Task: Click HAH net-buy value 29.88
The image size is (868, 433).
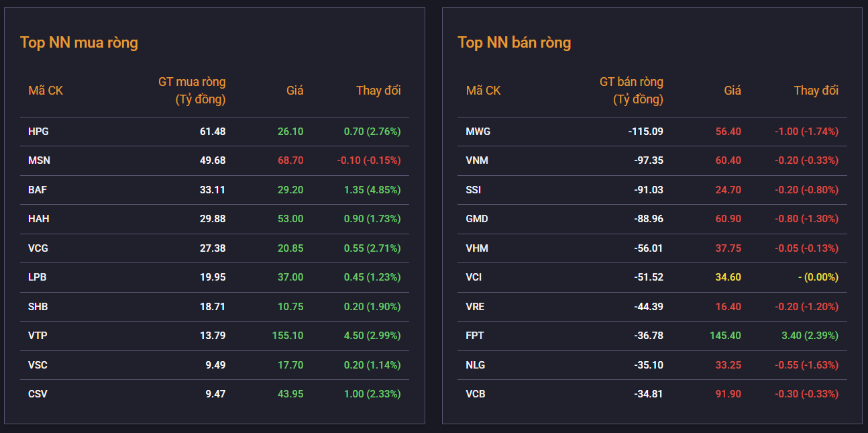Action: 213,219
